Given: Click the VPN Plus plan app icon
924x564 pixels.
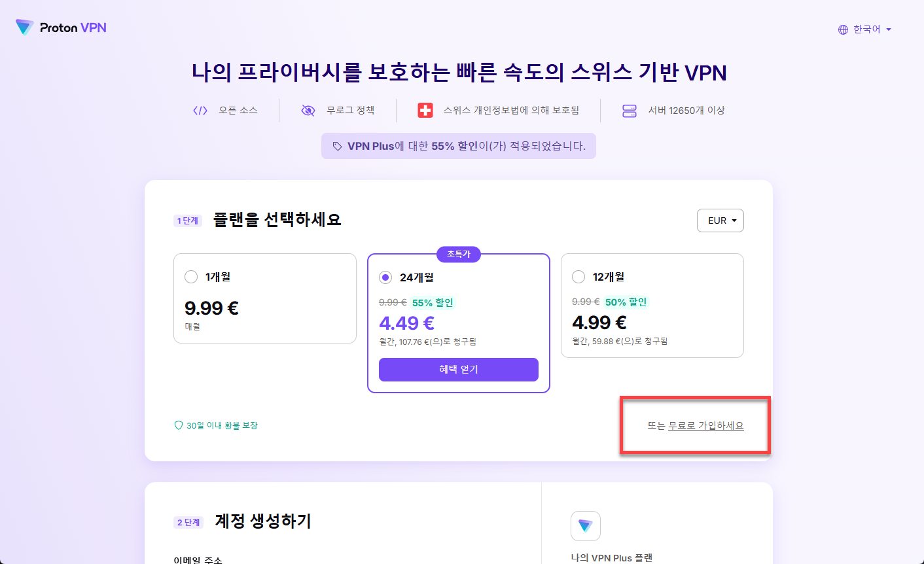Looking at the screenshot, I should click(586, 526).
